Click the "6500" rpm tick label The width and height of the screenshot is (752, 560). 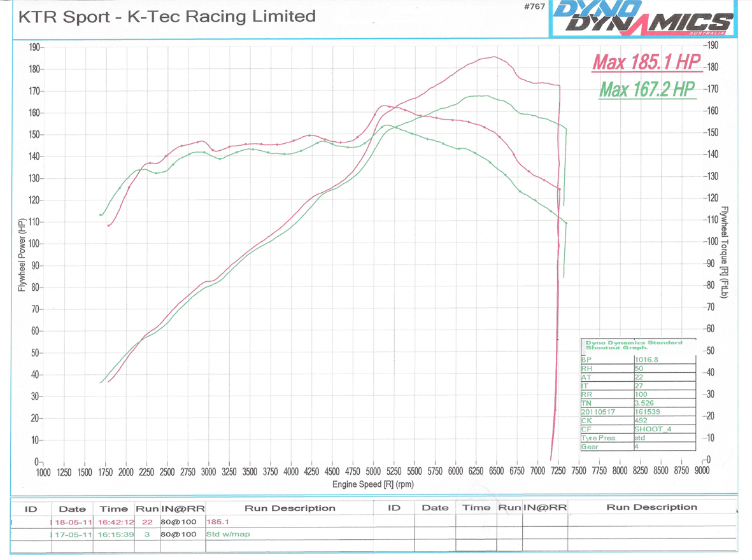(x=497, y=472)
